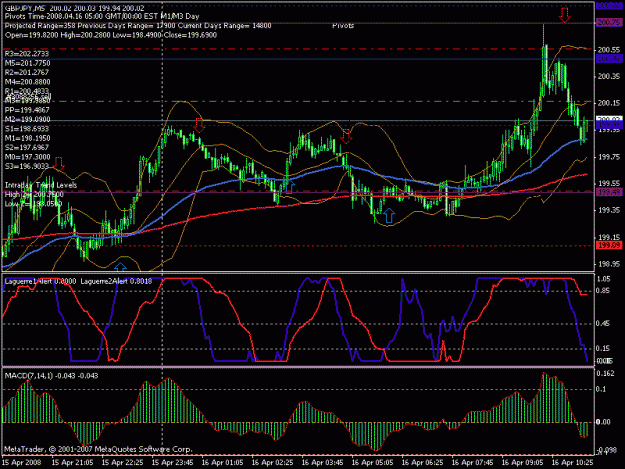Click the 199.55 price axis label
This screenshot has height=469, width=625.
coord(608,184)
